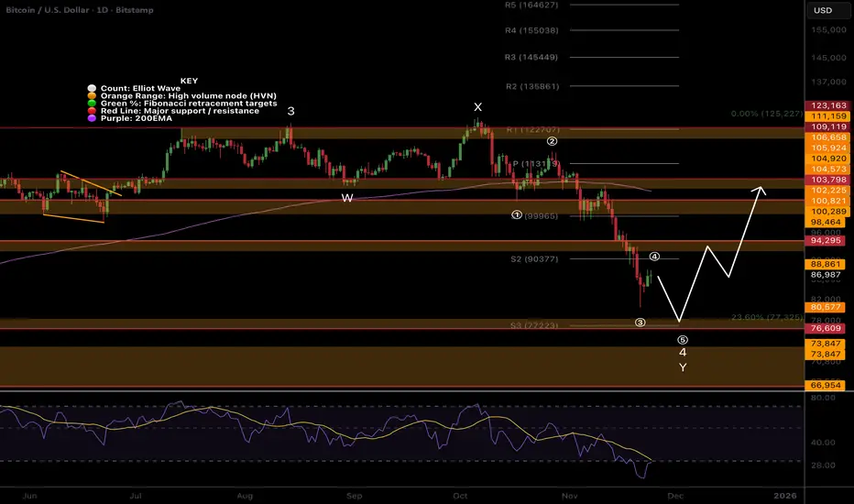Click the orange 102,225 price tag
Screen dimensions: 854x504
828,191
